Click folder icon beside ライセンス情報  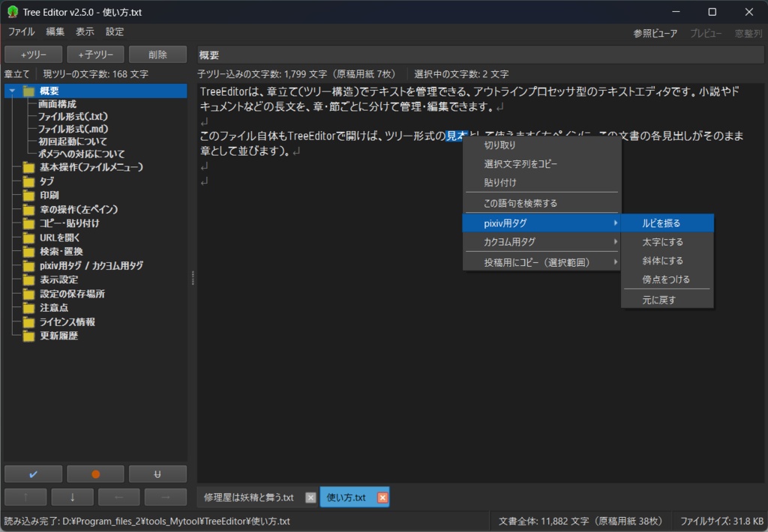pos(29,322)
